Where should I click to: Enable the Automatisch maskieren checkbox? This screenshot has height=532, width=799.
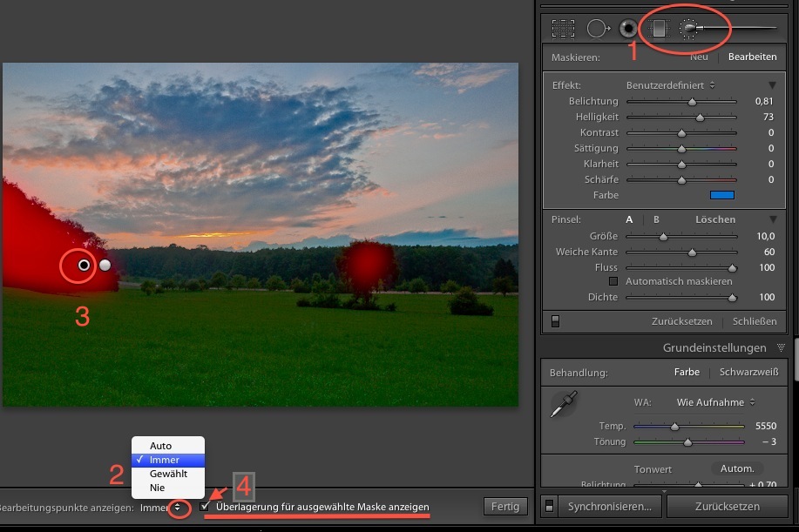coord(613,281)
